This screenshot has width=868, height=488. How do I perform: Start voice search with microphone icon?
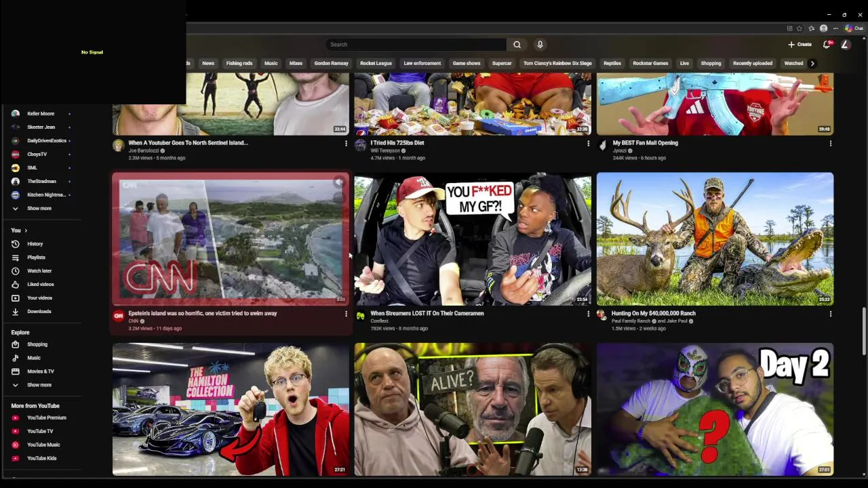click(540, 45)
